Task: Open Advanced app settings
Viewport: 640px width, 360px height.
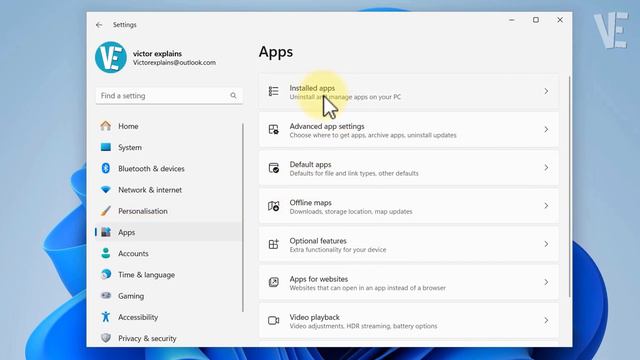Action: (x=409, y=129)
